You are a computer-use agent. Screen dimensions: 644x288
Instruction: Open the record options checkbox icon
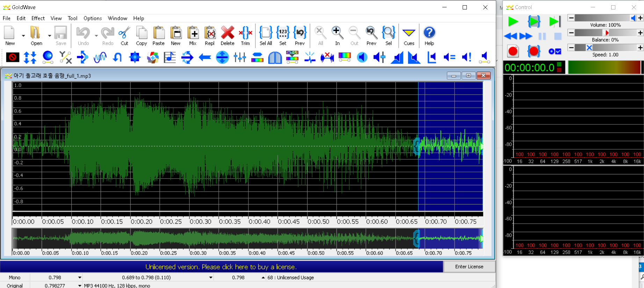(555, 51)
